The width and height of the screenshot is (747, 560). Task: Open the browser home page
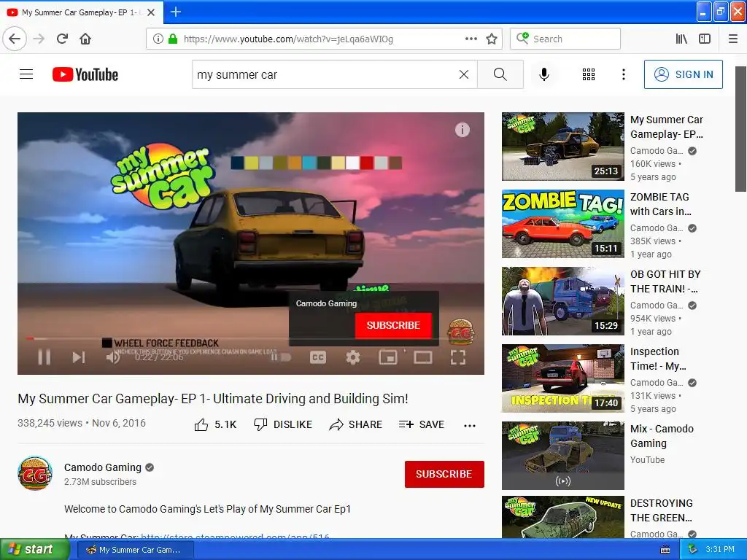coord(85,39)
